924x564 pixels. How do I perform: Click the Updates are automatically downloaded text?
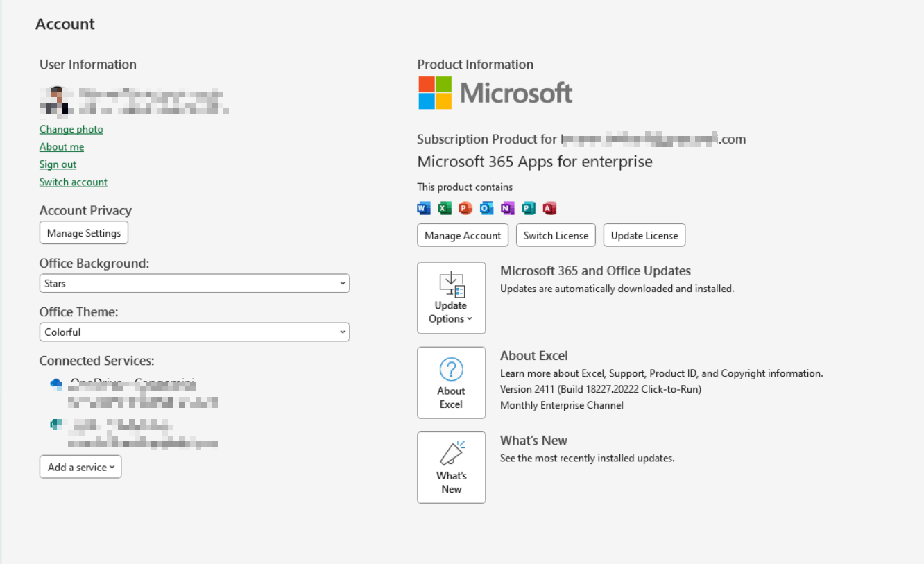click(617, 289)
